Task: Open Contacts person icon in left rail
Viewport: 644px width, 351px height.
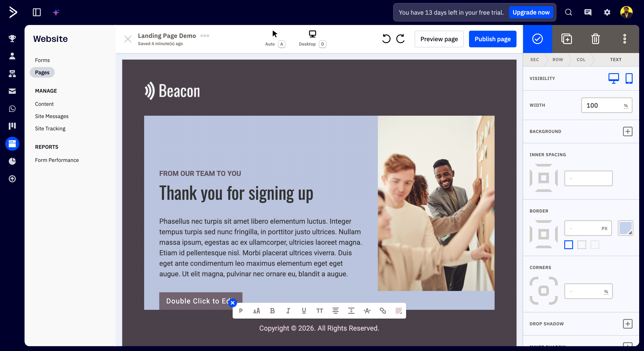Action: pos(12,56)
